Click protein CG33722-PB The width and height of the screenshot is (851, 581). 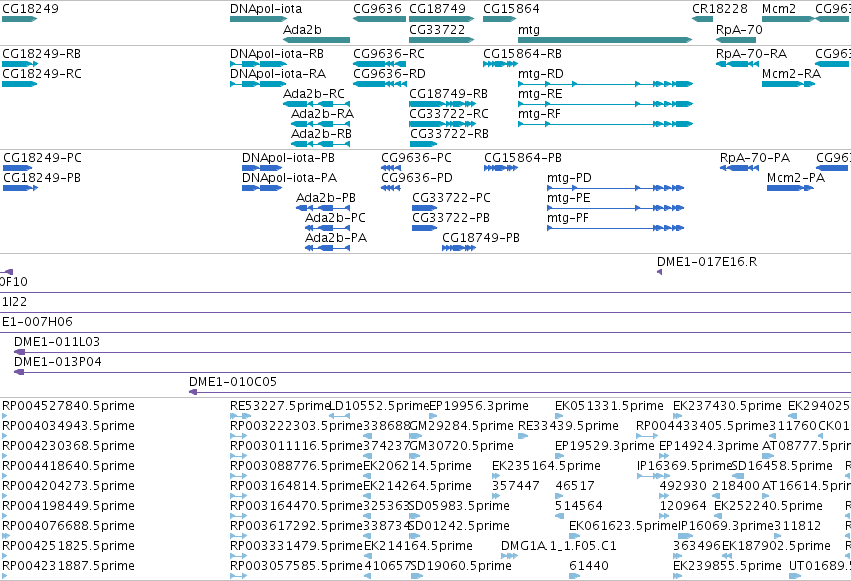tap(450, 218)
